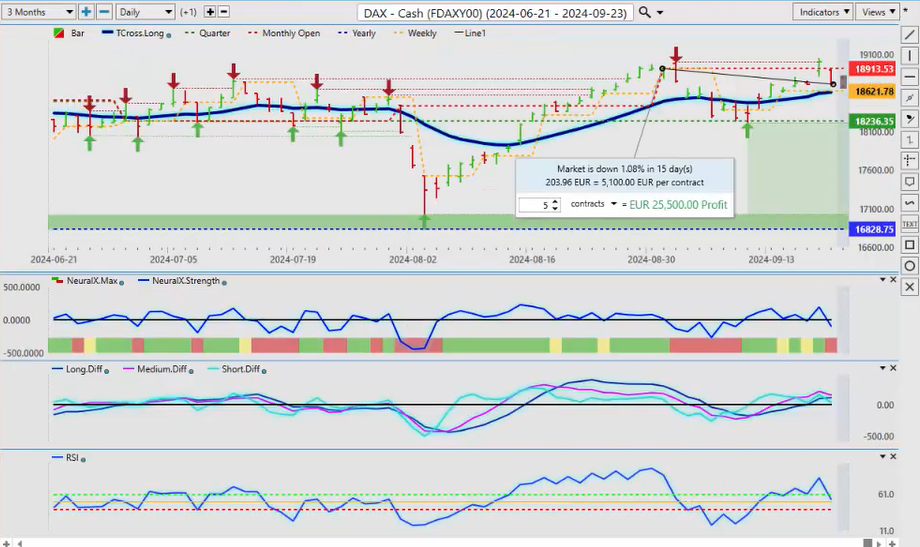Click the contracts quantity stepper arrows
920x547 pixels.
pyautogui.click(x=555, y=205)
